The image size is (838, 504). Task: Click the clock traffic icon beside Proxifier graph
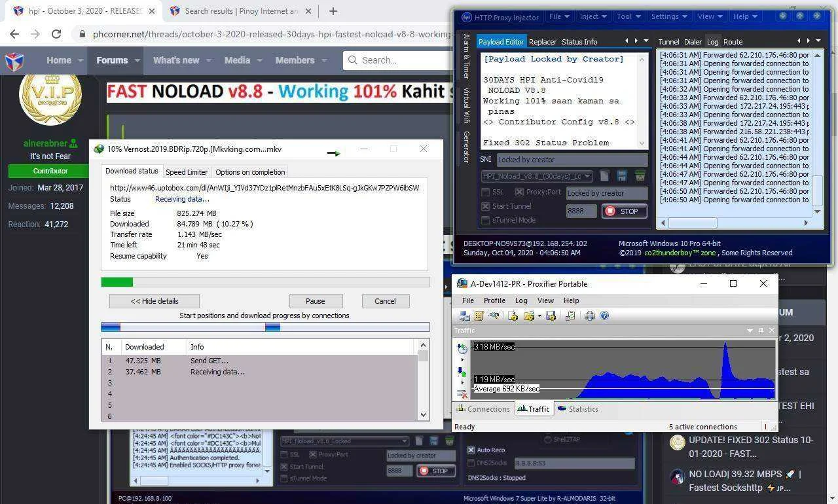(462, 349)
